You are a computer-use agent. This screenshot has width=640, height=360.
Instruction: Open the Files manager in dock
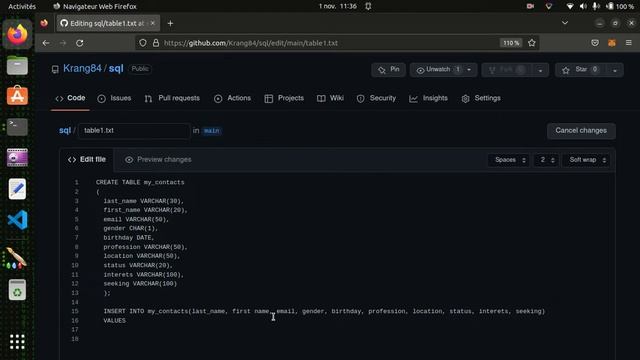click(17, 65)
